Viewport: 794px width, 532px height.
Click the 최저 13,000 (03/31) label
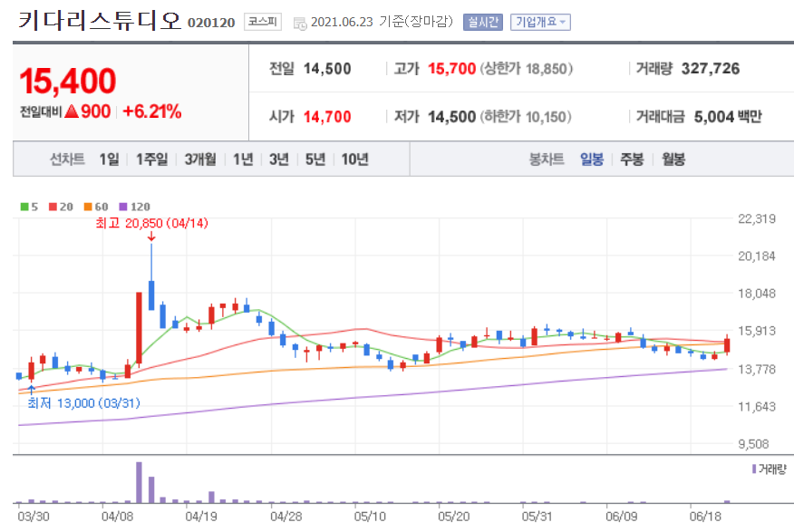click(83, 403)
